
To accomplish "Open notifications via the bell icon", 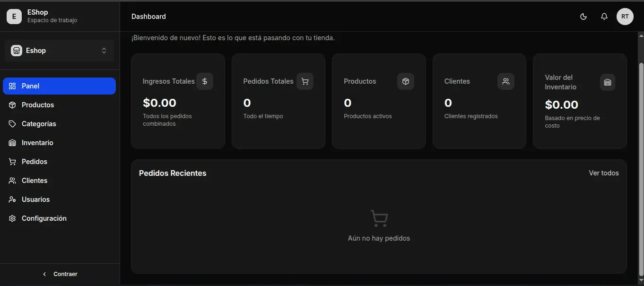I will click(x=604, y=16).
